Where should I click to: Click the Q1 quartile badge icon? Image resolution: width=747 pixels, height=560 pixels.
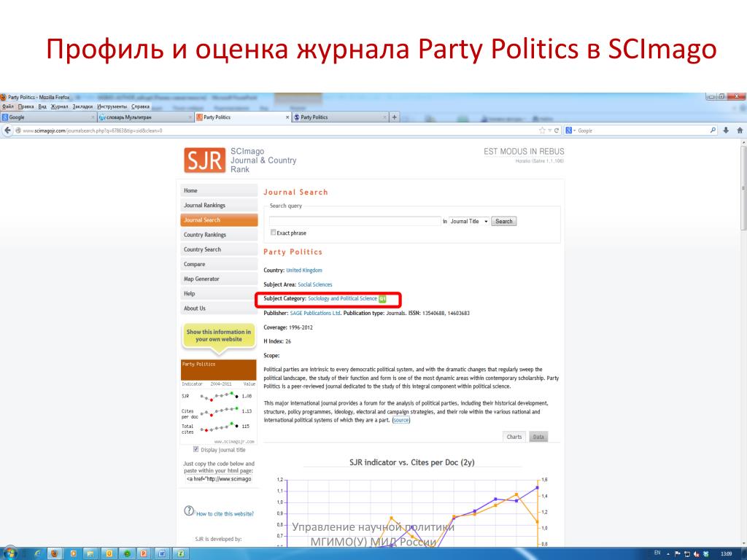[382, 299]
